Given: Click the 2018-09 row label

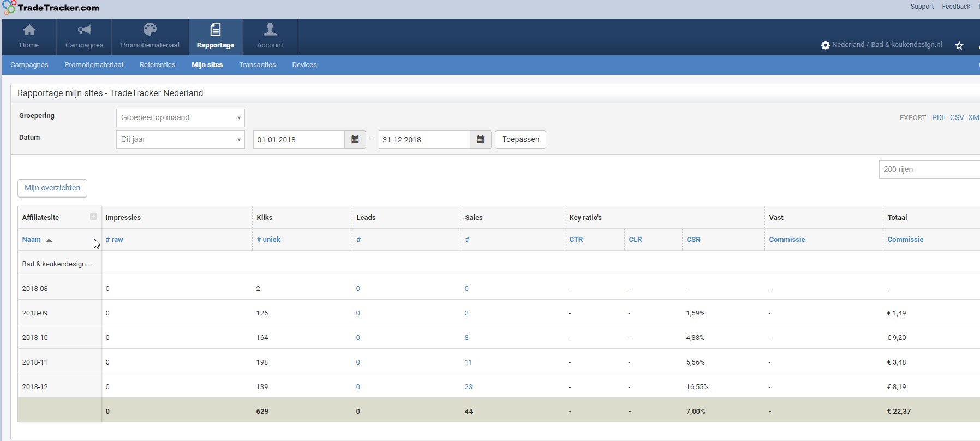Looking at the screenshot, I should (x=35, y=313).
